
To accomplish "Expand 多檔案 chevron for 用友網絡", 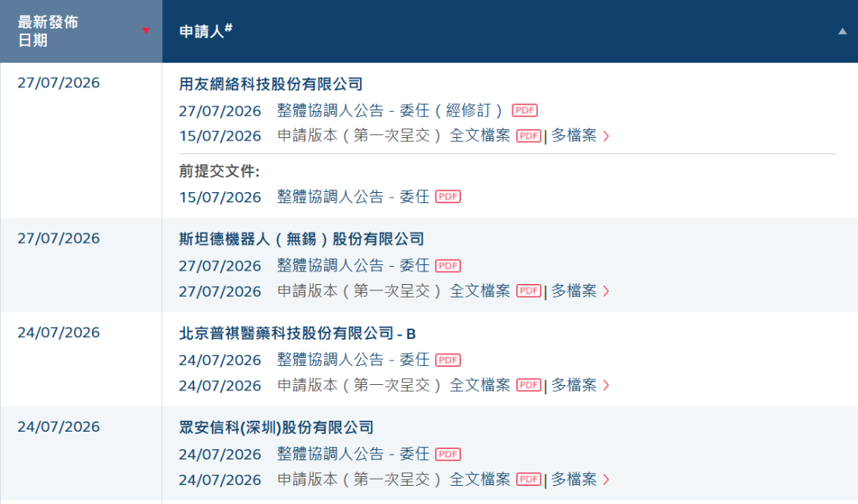I will click(606, 136).
